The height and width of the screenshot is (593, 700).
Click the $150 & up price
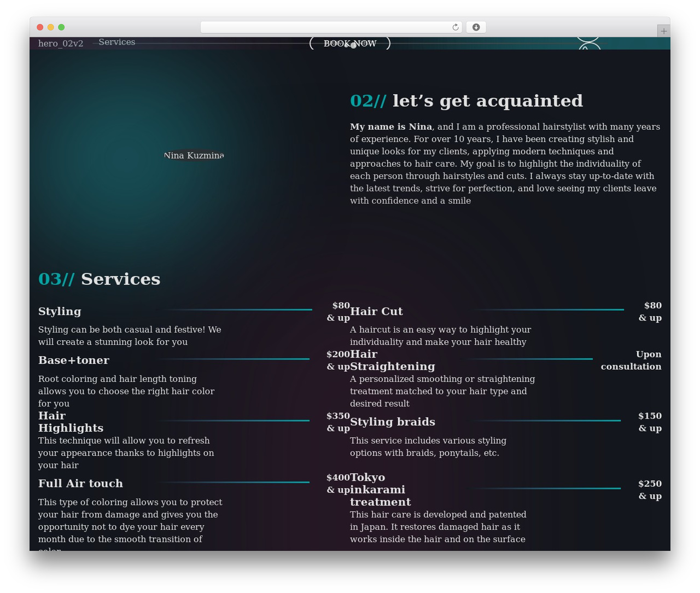pyautogui.click(x=650, y=422)
